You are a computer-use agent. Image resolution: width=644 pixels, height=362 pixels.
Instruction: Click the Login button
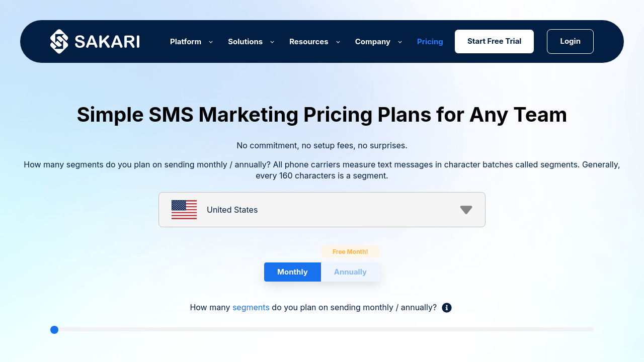570,41
